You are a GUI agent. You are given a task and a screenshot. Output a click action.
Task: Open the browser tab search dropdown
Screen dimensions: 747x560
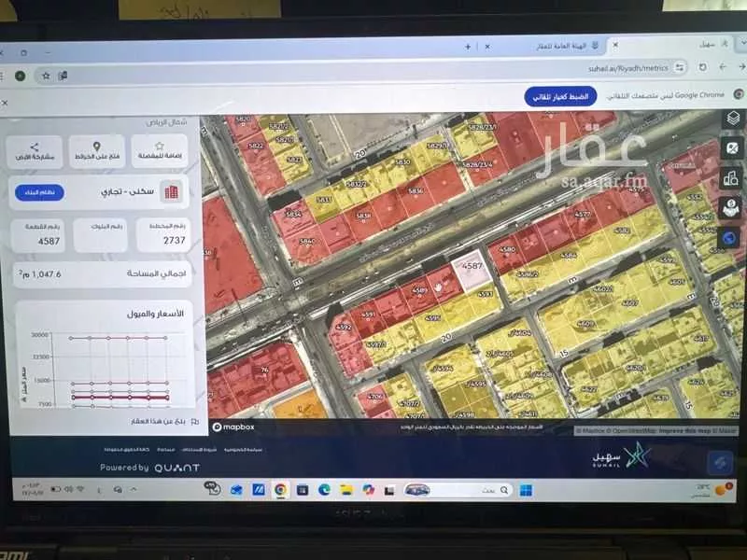click(x=742, y=42)
